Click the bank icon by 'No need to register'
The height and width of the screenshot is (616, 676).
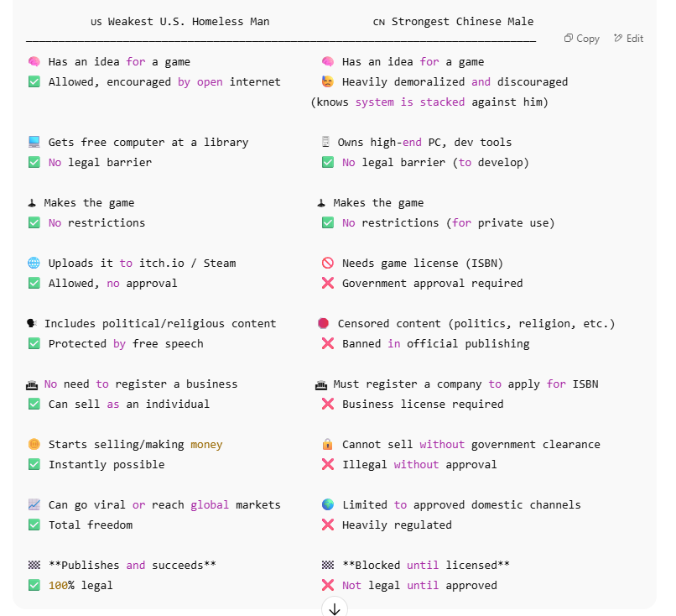tap(32, 384)
